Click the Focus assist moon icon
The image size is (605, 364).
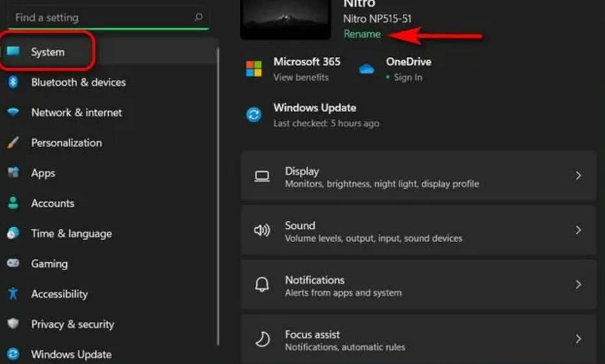[x=263, y=339]
